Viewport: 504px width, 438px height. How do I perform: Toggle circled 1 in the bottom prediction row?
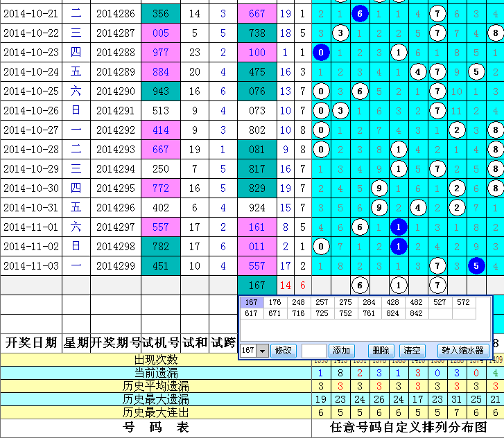pyautogui.click(x=398, y=285)
